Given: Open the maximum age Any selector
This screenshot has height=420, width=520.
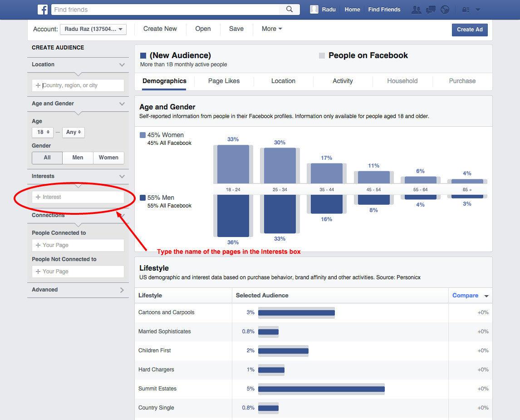Looking at the screenshot, I should click(74, 132).
